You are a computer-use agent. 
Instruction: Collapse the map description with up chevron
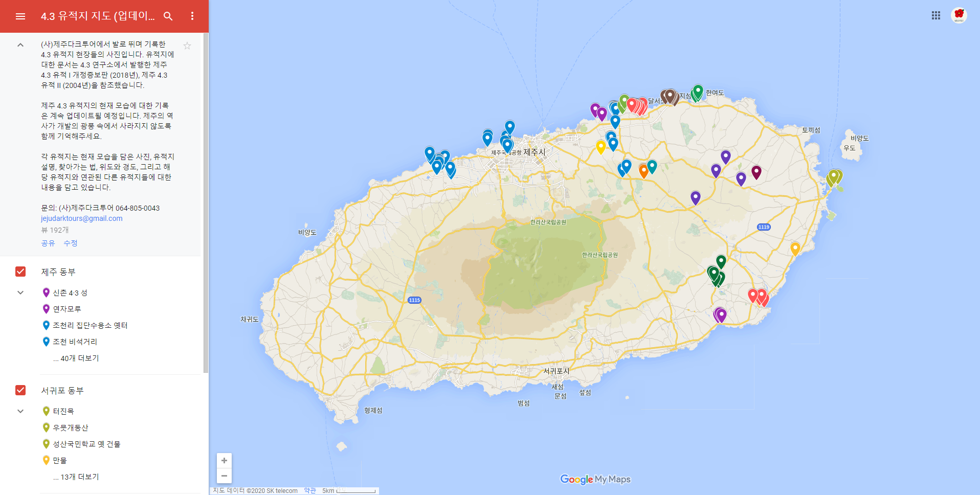(x=20, y=45)
